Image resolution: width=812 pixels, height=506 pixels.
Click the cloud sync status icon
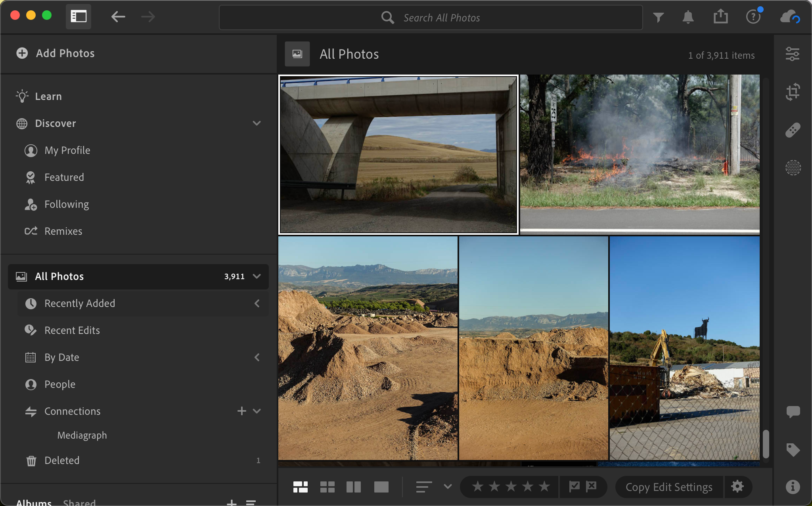[789, 17]
